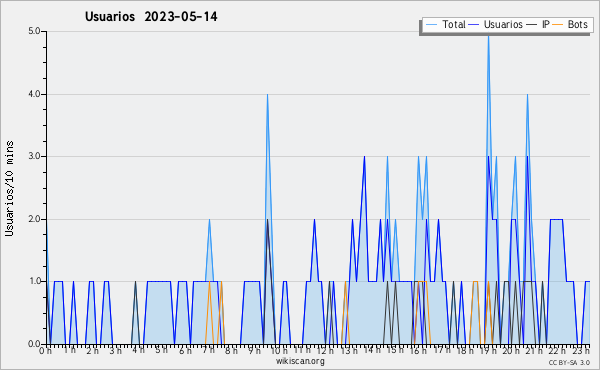Click the chart title 'Usuarios 2023-05-14'
Viewport: 600px width, 370px height.
151,17
